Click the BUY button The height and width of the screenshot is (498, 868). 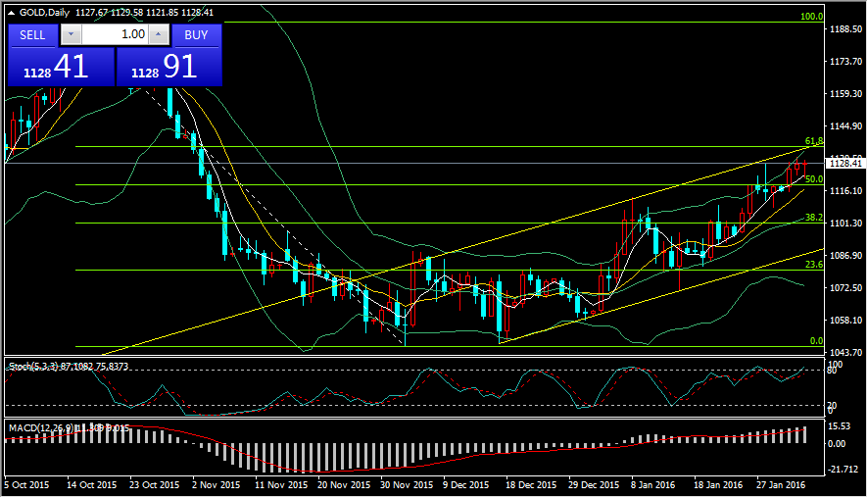pyautogui.click(x=196, y=34)
